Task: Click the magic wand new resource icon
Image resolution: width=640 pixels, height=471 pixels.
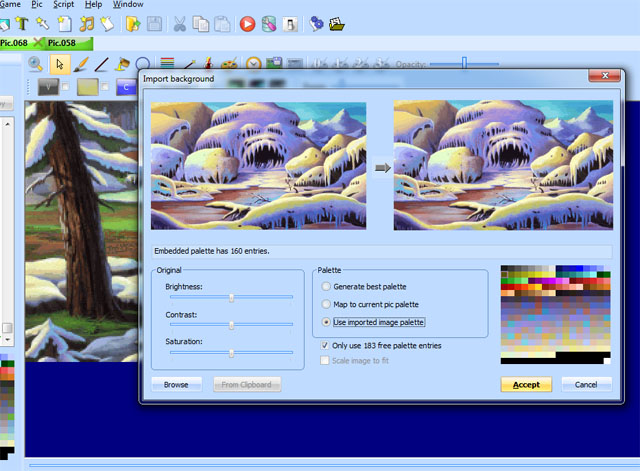Action: tap(42, 24)
